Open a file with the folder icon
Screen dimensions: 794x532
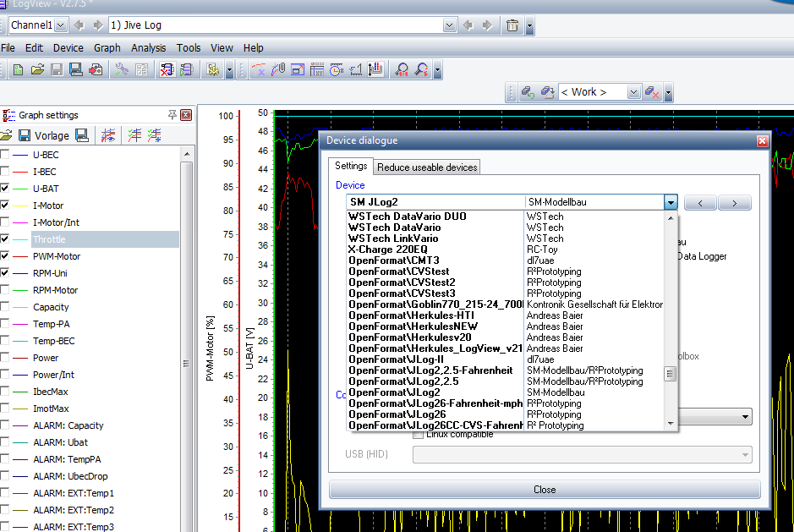coord(37,70)
